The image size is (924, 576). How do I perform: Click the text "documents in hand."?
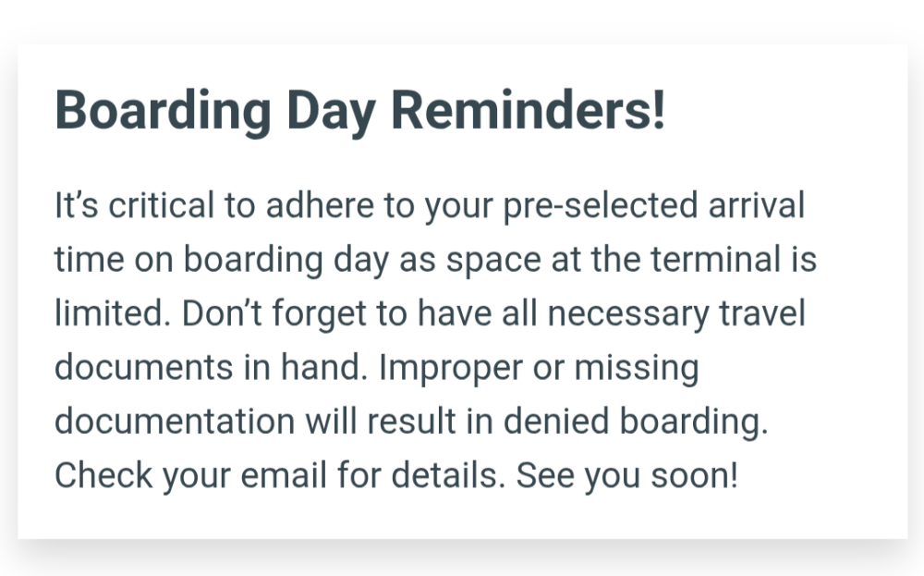coord(212,367)
